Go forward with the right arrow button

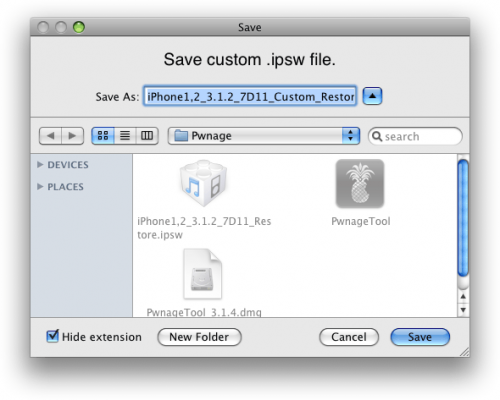coord(72,136)
